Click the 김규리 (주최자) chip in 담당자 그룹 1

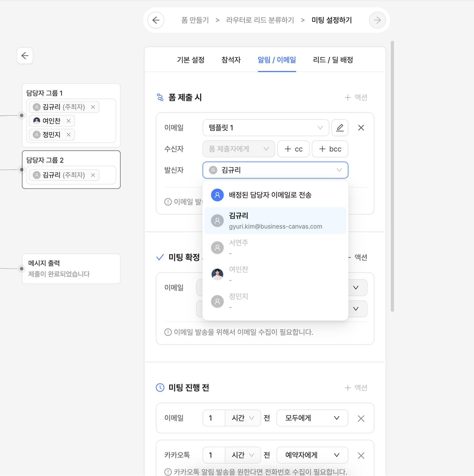coord(64,107)
